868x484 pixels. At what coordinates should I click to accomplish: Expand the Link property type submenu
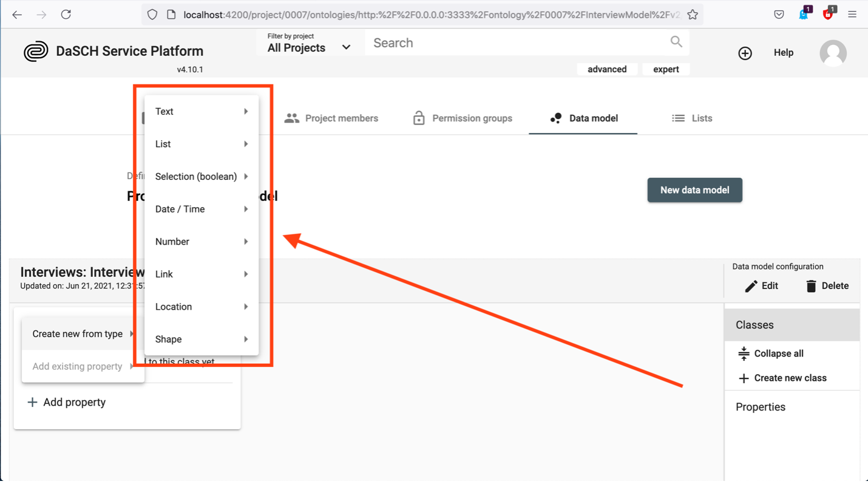[201, 274]
